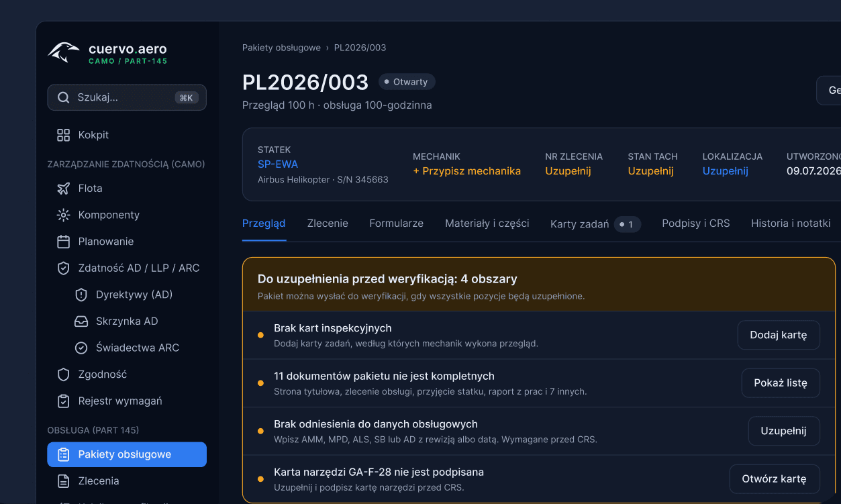Image resolution: width=841 pixels, height=504 pixels.
Task: Click the date 09.07.2026 value
Action: (x=813, y=171)
